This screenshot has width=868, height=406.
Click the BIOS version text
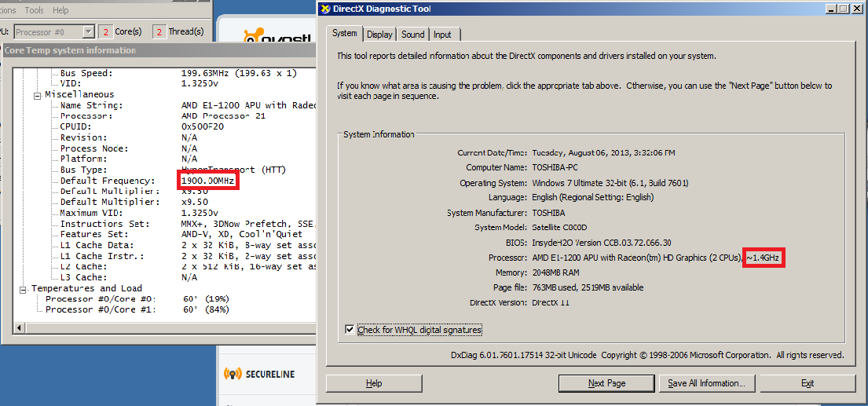tap(602, 243)
